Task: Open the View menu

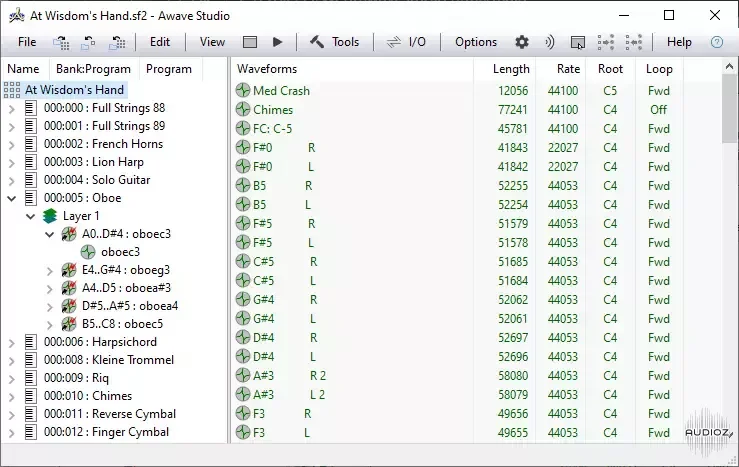Action: click(x=212, y=42)
